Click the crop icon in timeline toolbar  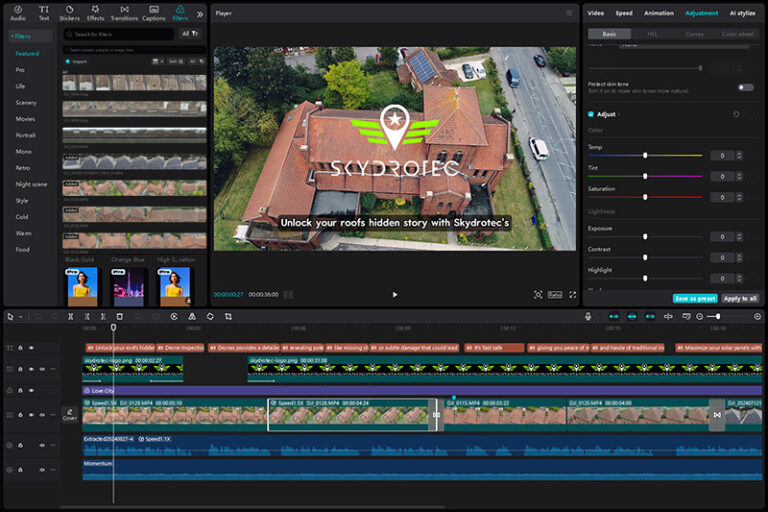pyautogui.click(x=228, y=317)
